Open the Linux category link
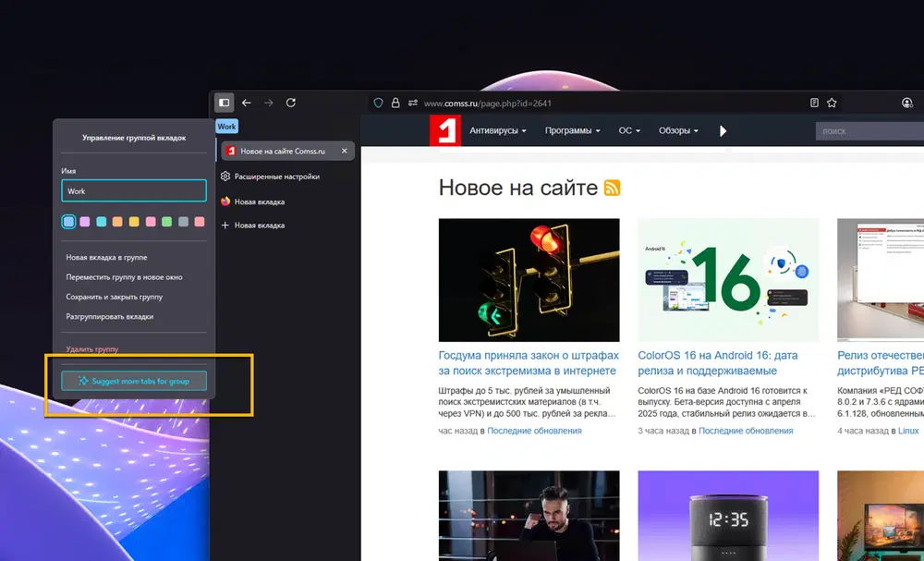 click(x=908, y=431)
